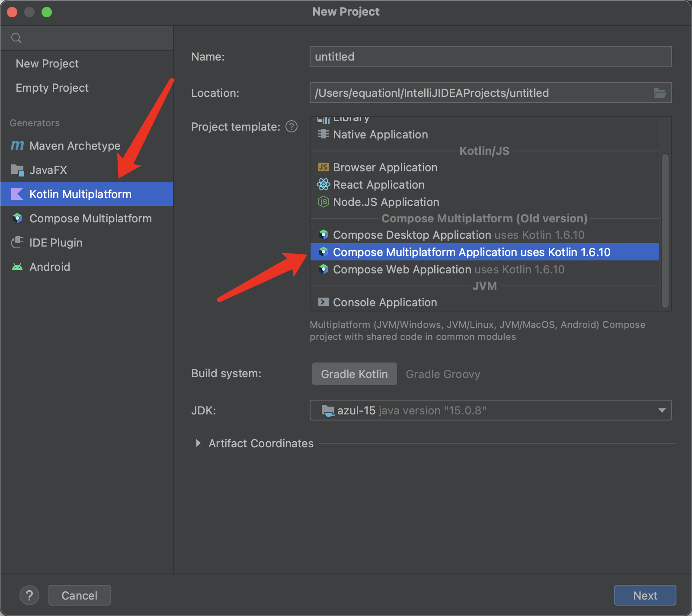Choose Maven Archetype generator
Viewport: 692px width, 616px height.
86,146
